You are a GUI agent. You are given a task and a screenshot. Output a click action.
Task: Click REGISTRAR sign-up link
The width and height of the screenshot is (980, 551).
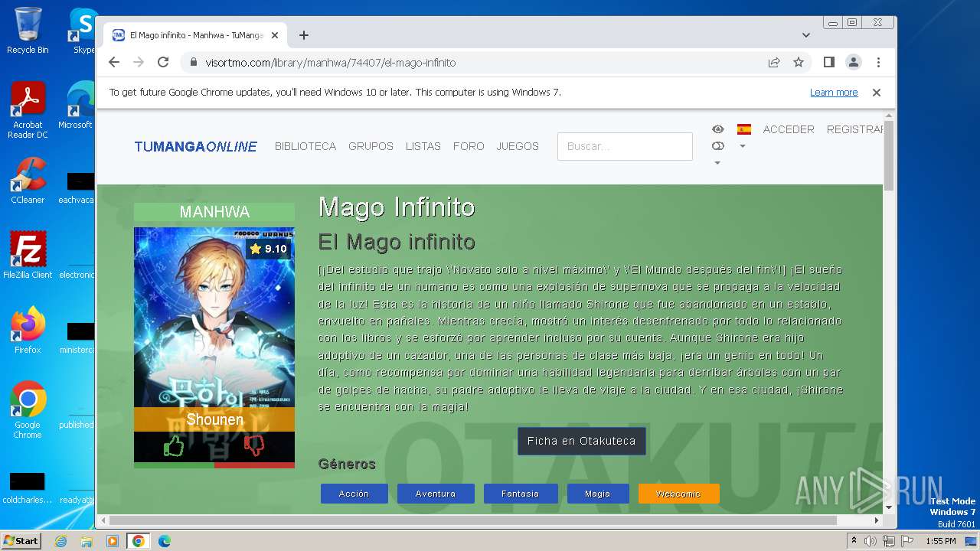pos(855,129)
